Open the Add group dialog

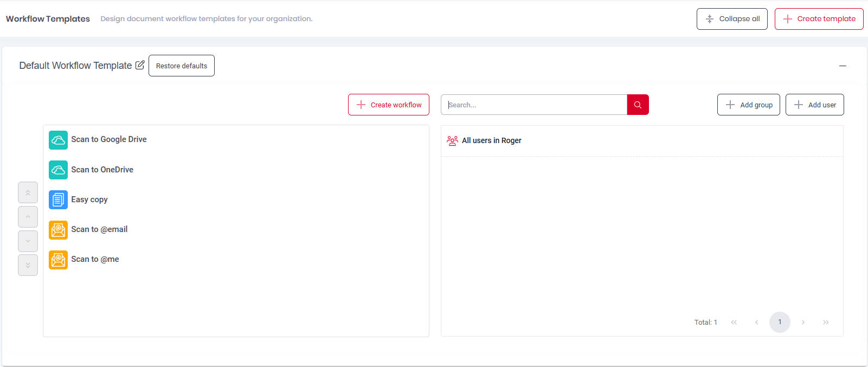(749, 105)
